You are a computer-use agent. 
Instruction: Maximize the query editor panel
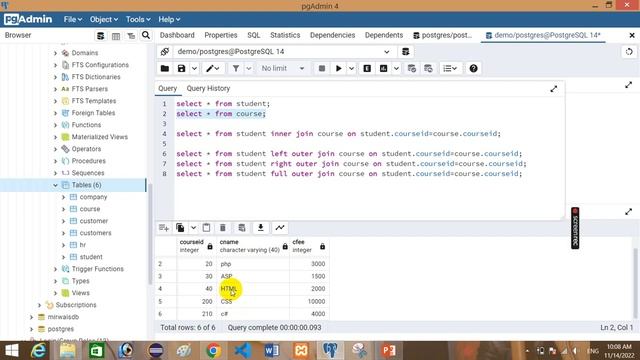[x=554, y=89]
